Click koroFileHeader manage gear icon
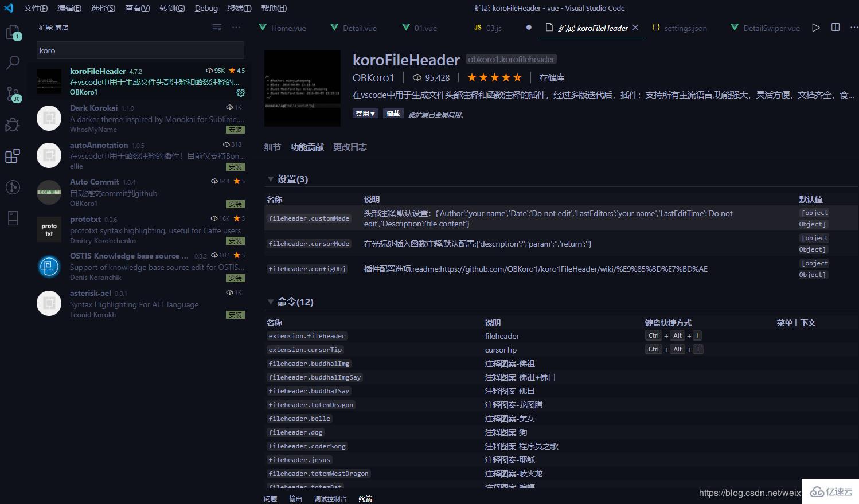 [240, 92]
